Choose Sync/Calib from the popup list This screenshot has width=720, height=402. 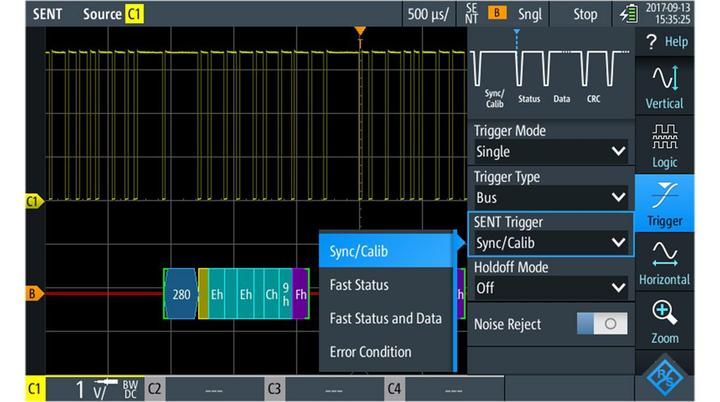(386, 251)
